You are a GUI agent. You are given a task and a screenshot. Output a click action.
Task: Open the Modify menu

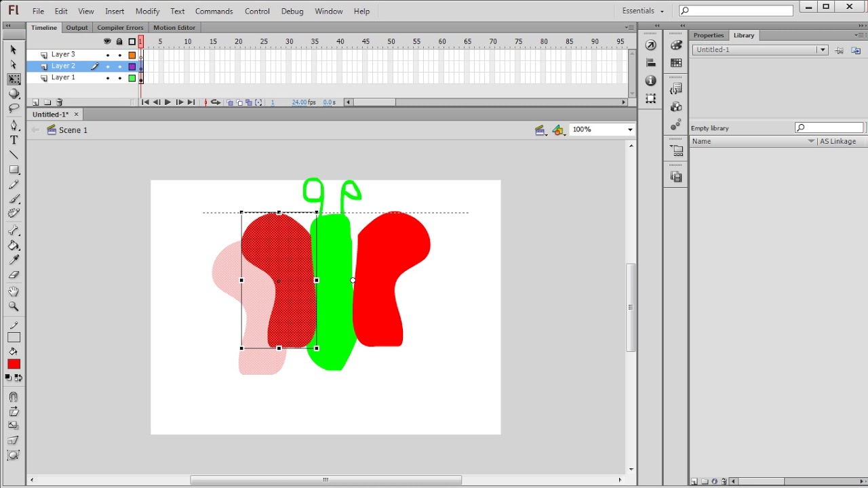(x=147, y=12)
